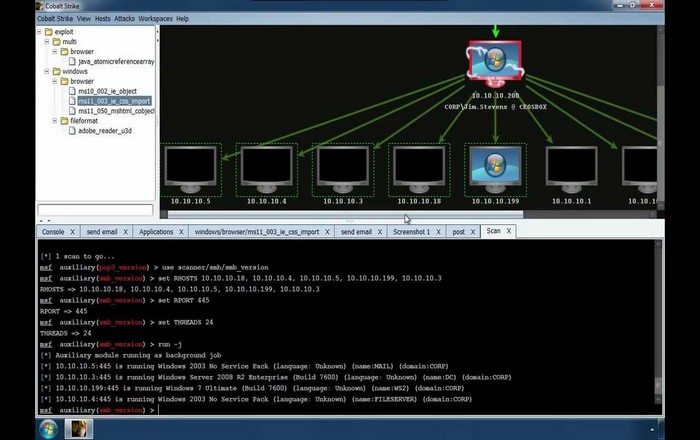Click CORP\Jim.Stevens @ CEOSBOX label
The image size is (700, 440).
tap(495, 107)
